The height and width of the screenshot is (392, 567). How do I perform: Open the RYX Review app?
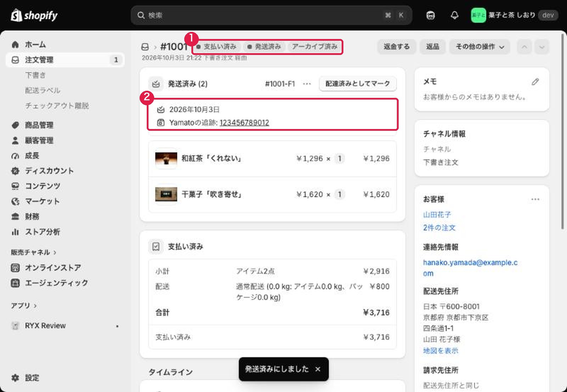pos(65,326)
